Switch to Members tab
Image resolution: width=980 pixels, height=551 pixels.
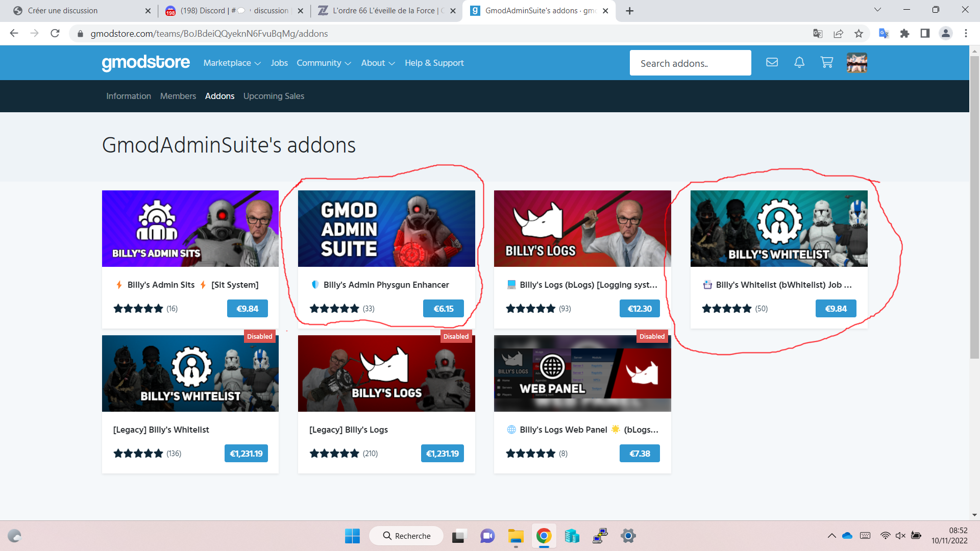pyautogui.click(x=178, y=96)
